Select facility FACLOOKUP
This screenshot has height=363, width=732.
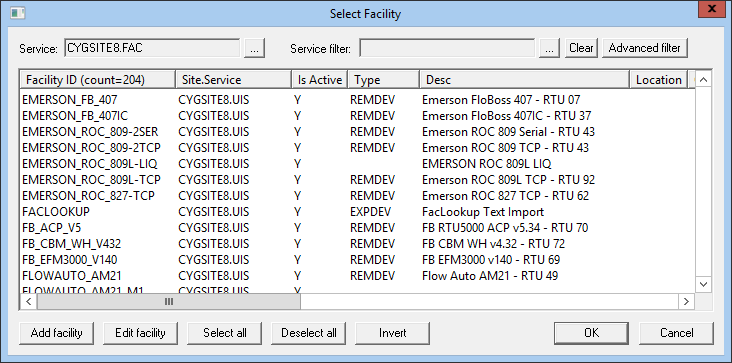point(56,212)
